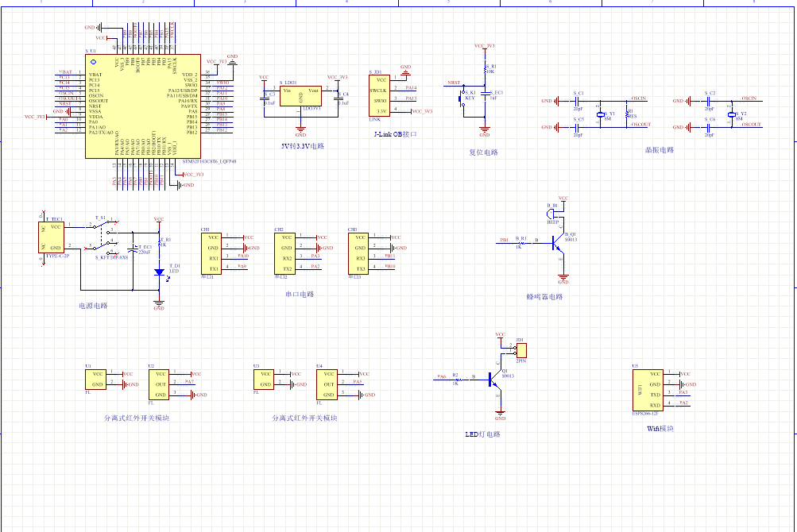This screenshot has height=532, width=797.
Task: Click the "J-Link OB接口" text label
Action: coord(394,134)
